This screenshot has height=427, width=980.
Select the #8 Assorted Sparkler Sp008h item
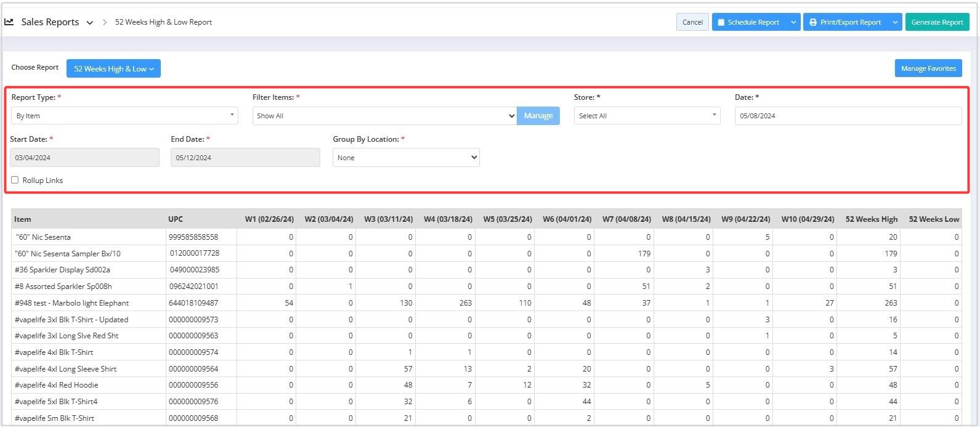[63, 287]
